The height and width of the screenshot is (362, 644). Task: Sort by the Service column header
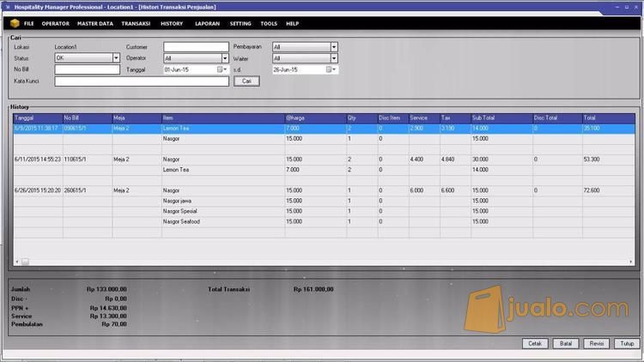[424, 118]
